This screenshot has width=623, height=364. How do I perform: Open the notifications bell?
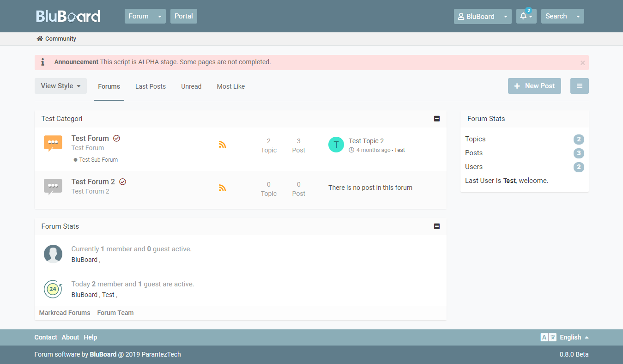pos(526,16)
